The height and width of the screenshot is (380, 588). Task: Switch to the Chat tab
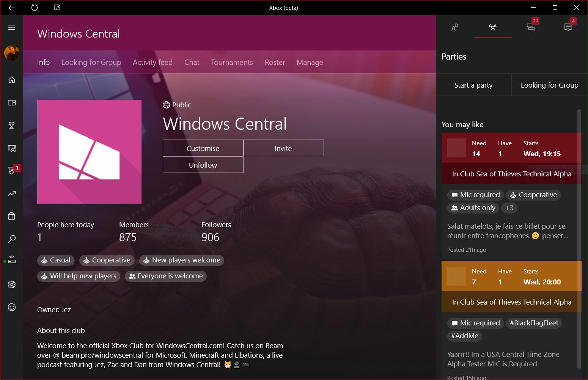192,62
